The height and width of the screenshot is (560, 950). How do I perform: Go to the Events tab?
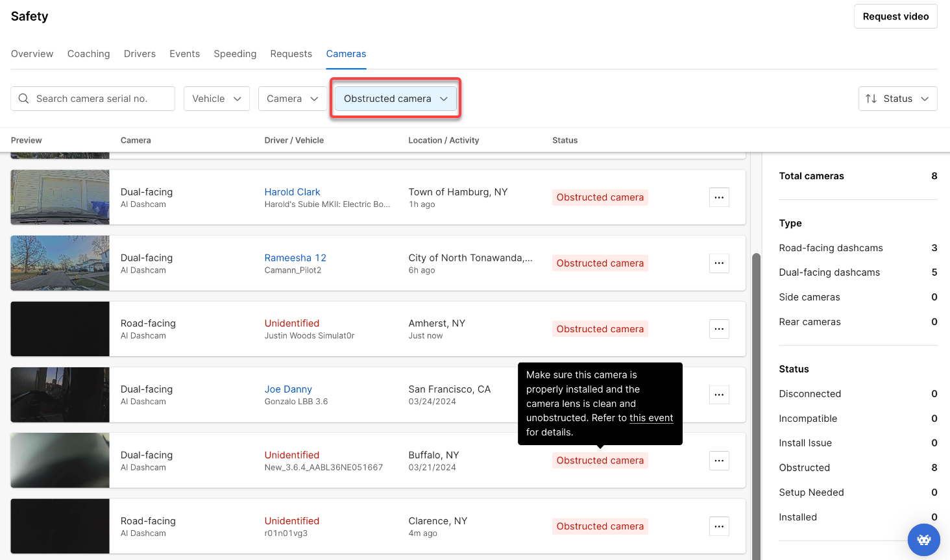point(185,54)
